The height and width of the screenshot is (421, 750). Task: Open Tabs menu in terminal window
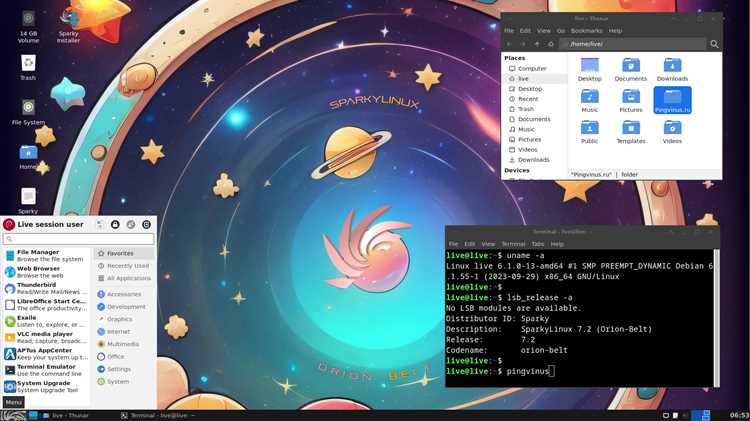(538, 244)
